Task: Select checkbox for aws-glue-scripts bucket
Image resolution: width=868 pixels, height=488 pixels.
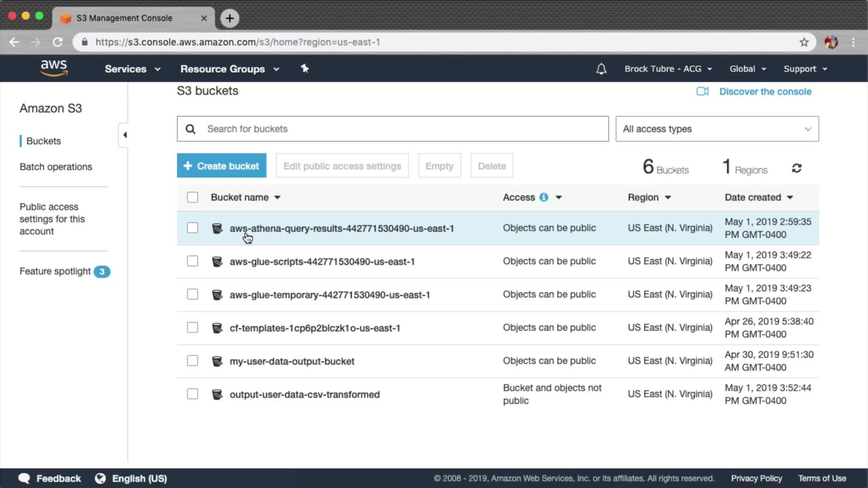Action: [x=193, y=261]
